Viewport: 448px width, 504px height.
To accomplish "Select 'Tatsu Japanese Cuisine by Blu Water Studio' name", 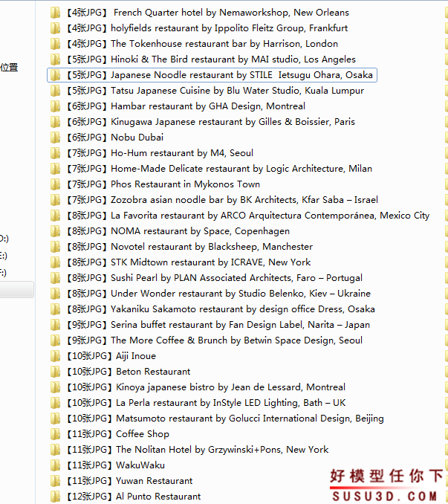I will (237, 91).
